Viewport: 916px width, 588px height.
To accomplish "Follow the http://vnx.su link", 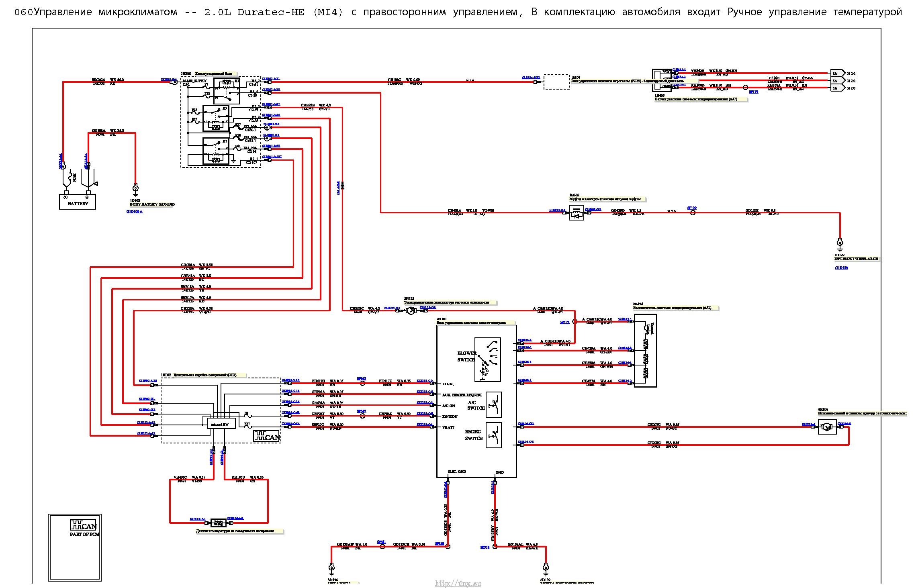I will click(x=458, y=583).
